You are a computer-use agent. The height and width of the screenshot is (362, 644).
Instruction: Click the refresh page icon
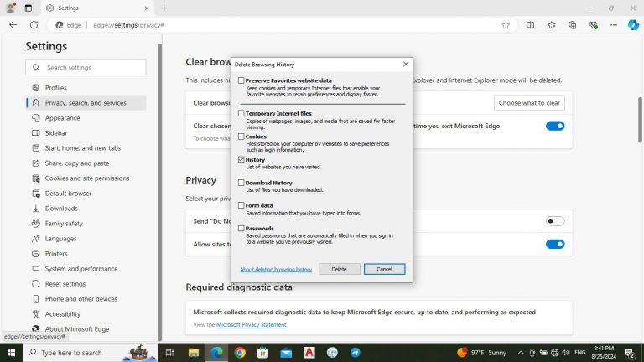34,25
